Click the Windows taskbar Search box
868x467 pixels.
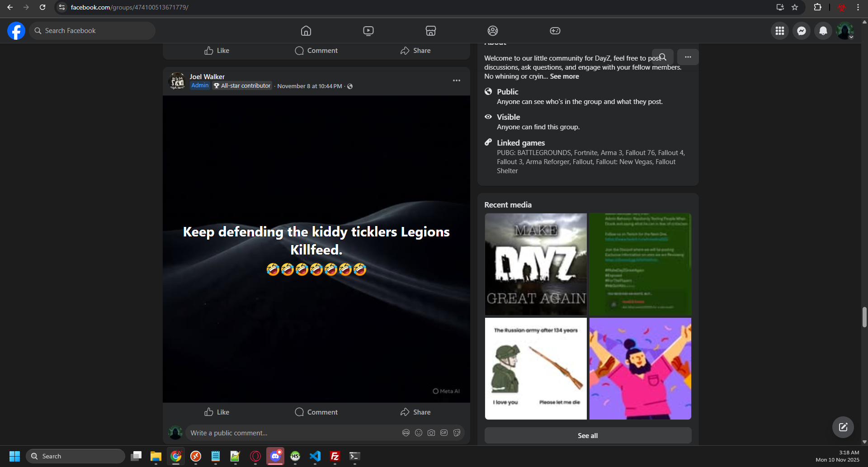pos(75,456)
